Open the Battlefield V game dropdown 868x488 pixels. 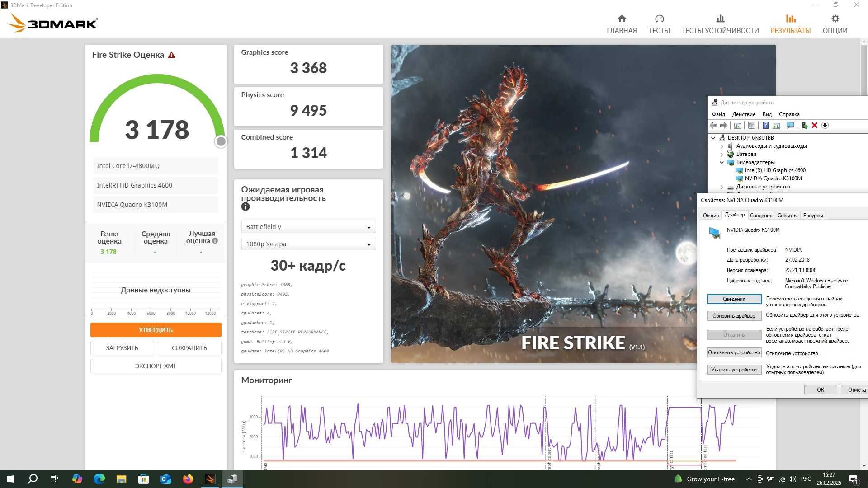[x=308, y=227]
